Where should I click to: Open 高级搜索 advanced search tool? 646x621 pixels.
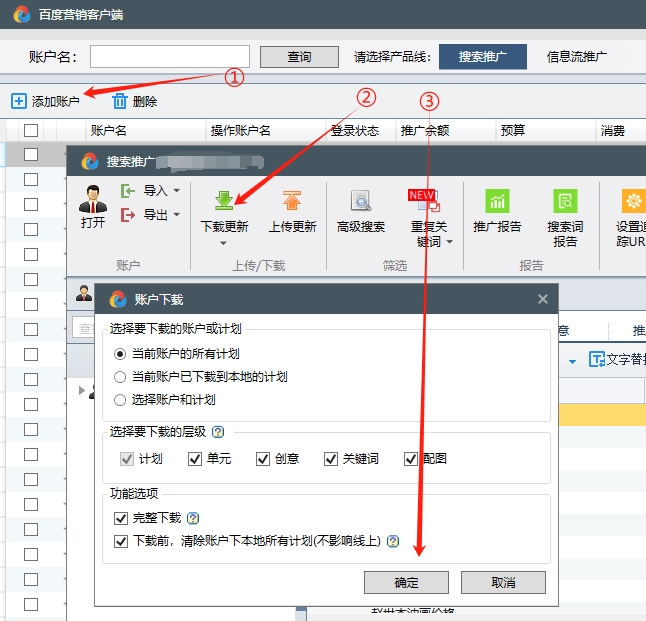tap(360, 201)
